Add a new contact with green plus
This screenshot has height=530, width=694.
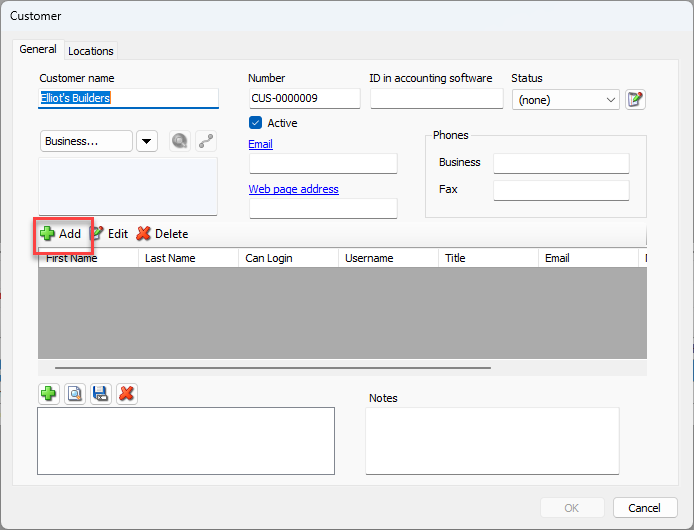tap(60, 233)
